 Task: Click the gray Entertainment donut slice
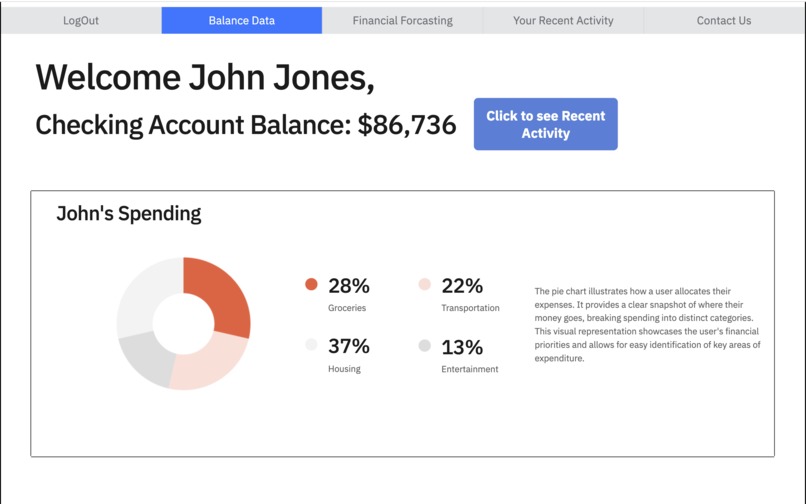point(146,360)
